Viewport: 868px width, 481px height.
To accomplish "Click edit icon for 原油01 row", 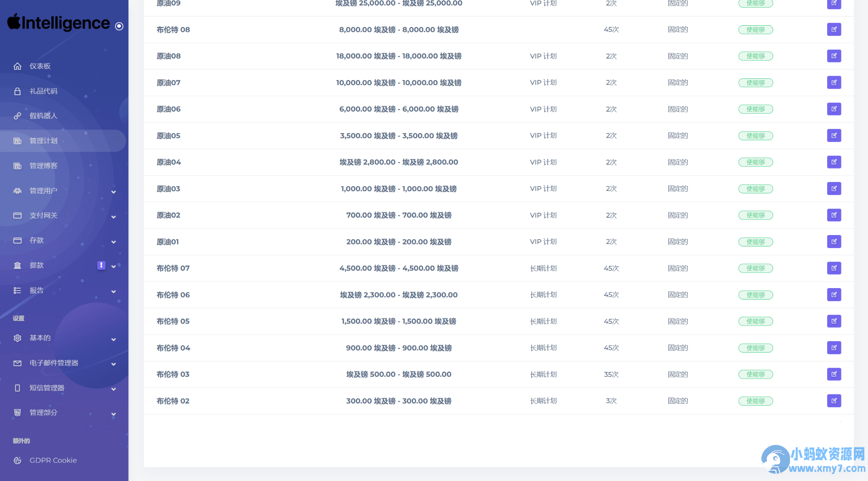I will pos(834,242).
